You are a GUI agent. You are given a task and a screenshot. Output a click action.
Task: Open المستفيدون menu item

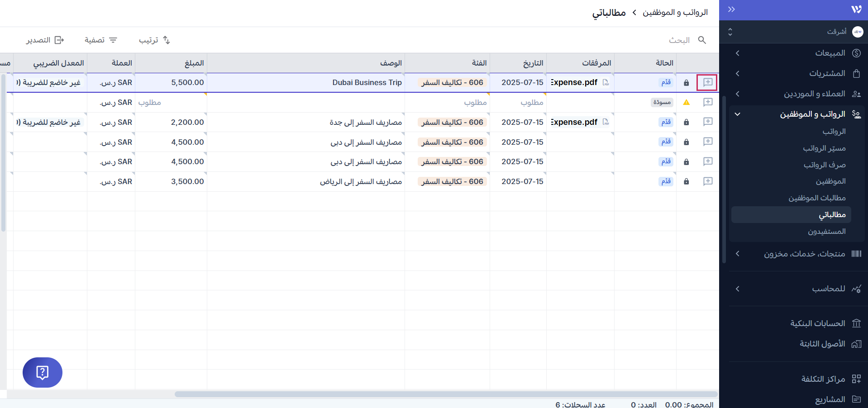[826, 232]
